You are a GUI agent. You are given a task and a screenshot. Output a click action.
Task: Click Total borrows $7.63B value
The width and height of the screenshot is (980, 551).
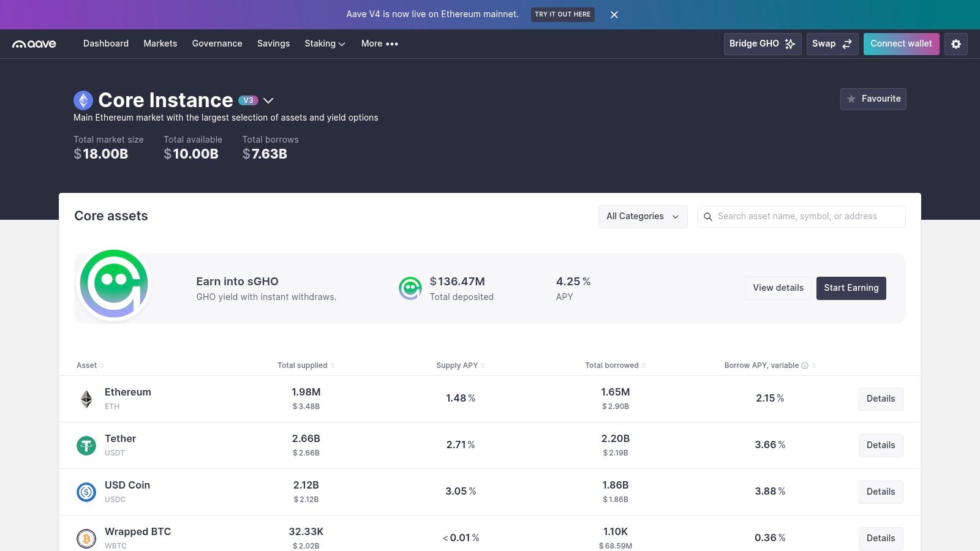265,154
